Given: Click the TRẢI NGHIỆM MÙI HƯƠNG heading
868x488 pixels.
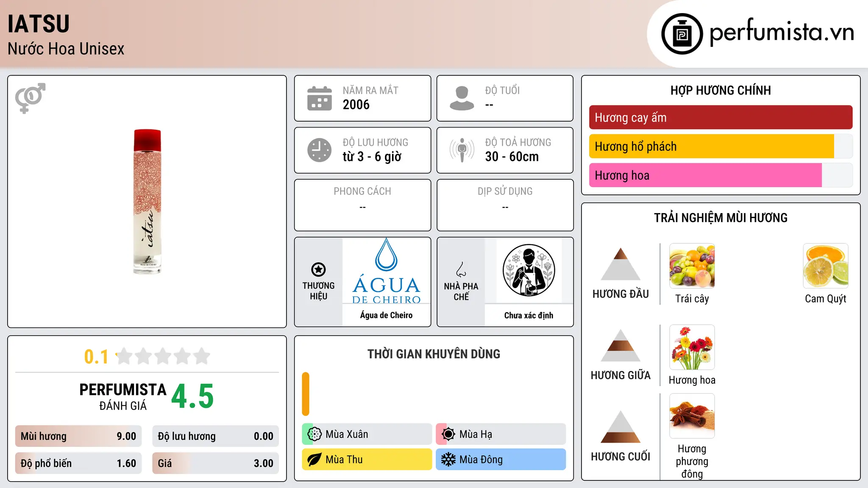Looking at the screenshot, I should coord(721,218).
